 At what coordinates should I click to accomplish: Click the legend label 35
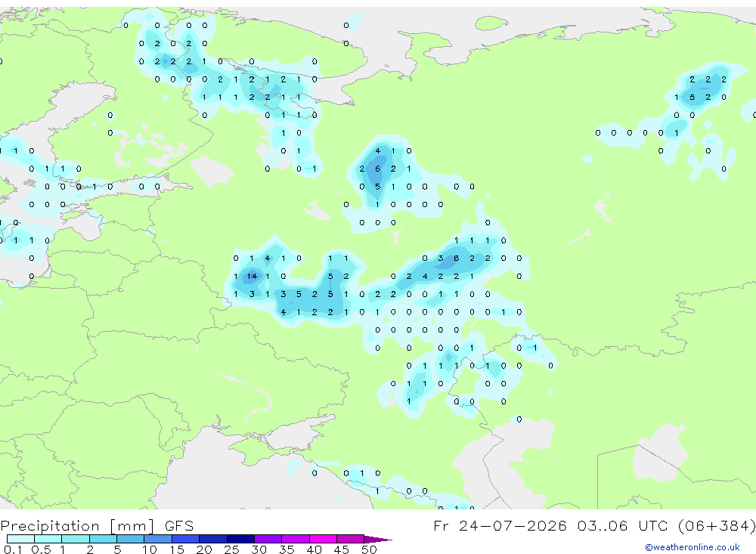click(287, 549)
